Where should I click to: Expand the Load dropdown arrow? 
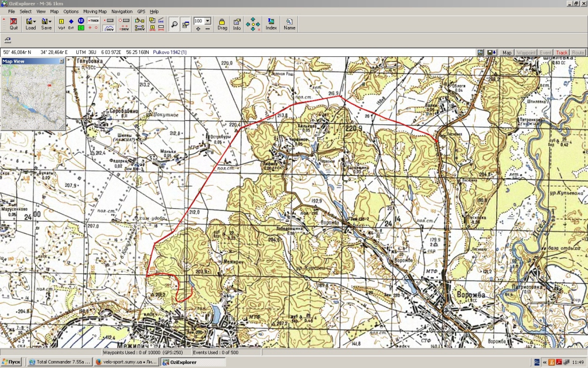pyautogui.click(x=35, y=21)
